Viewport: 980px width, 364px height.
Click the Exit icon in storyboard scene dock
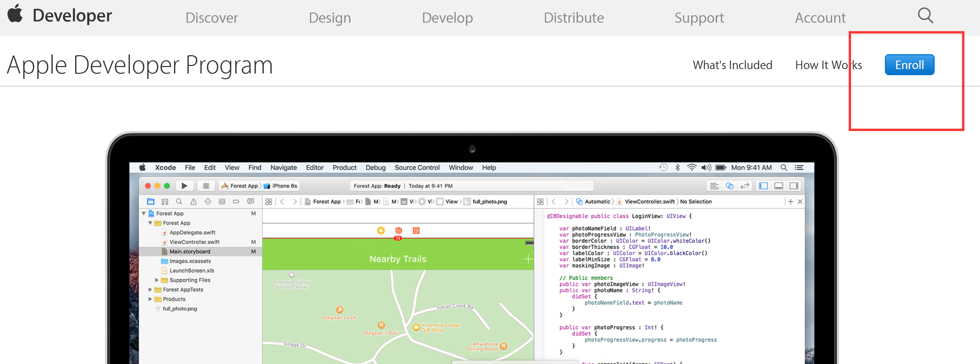click(416, 230)
